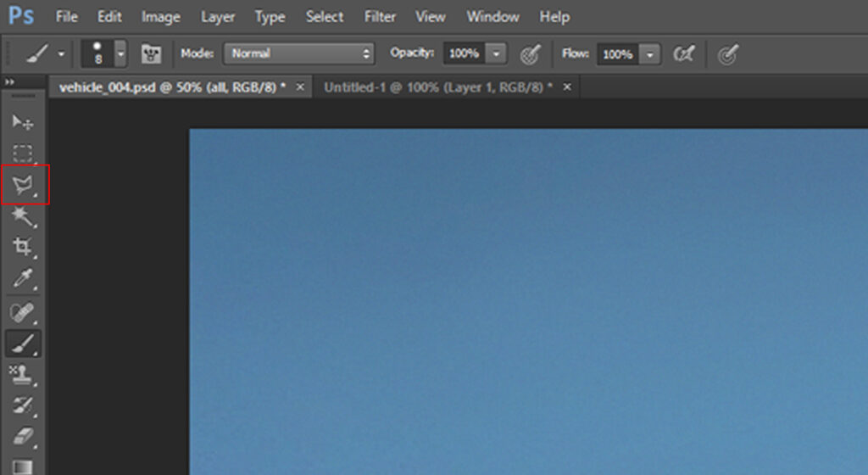Viewport: 868px width, 475px height.
Task: Open the tool preset dropdown arrow
Action: [x=61, y=54]
